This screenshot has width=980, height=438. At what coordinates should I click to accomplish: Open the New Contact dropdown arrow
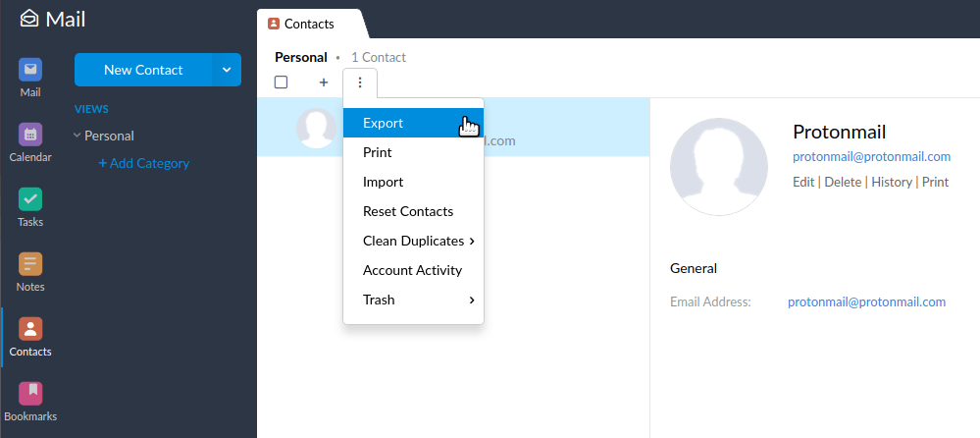click(227, 70)
